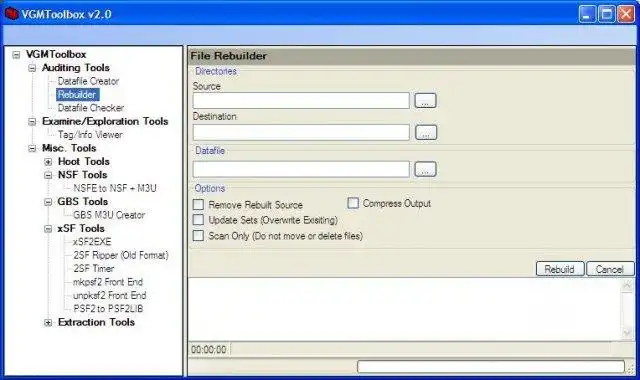The width and height of the screenshot is (640, 380).
Task: Open unpksf2 Front End
Action: (109, 296)
